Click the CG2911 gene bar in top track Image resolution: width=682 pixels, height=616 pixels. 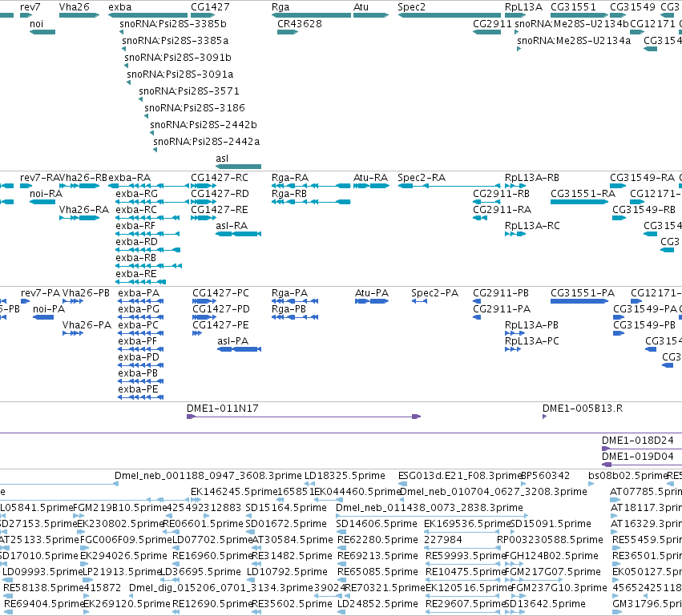[x=486, y=32]
